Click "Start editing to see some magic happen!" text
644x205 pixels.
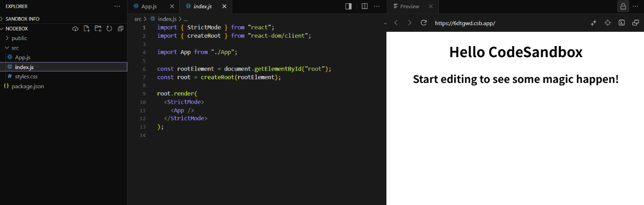pos(516,79)
